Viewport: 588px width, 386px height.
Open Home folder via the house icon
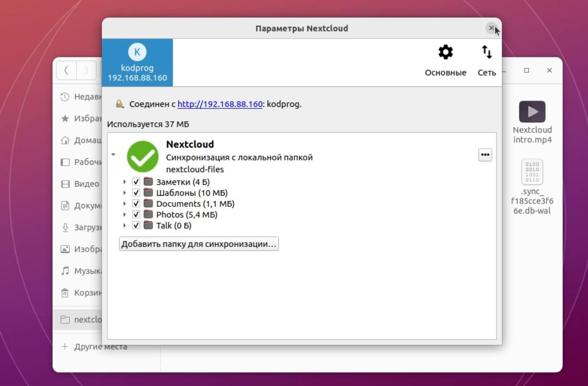click(x=65, y=140)
